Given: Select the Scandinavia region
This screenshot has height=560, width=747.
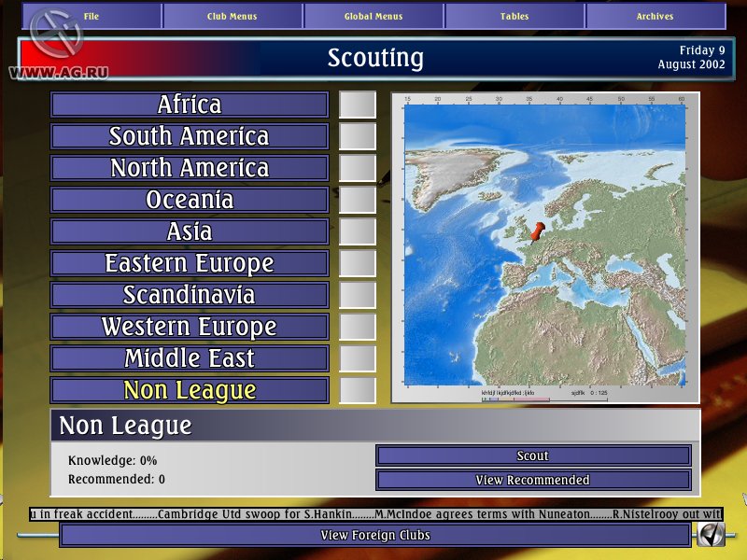Looking at the screenshot, I should 189,296.
